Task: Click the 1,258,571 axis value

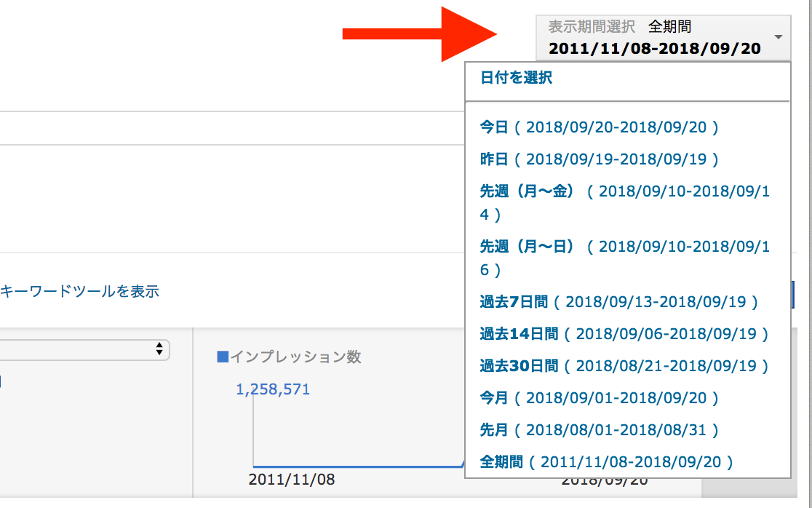Action: click(x=273, y=389)
